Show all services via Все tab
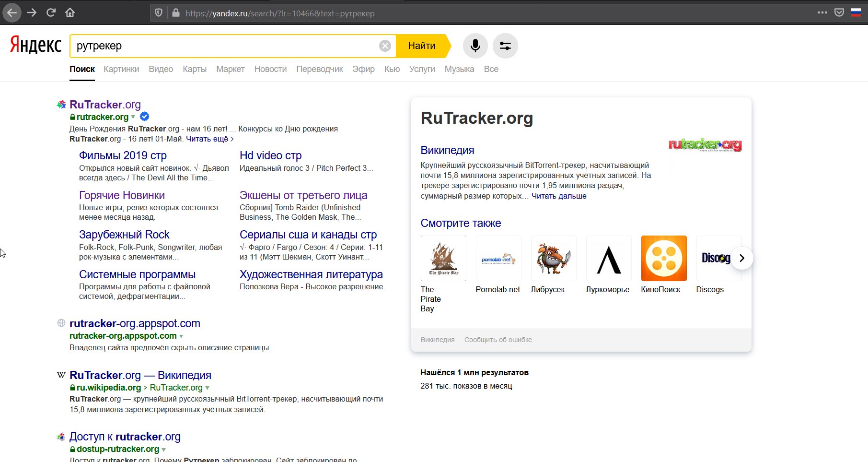Screen dimensions: 868x462 pos(491,69)
